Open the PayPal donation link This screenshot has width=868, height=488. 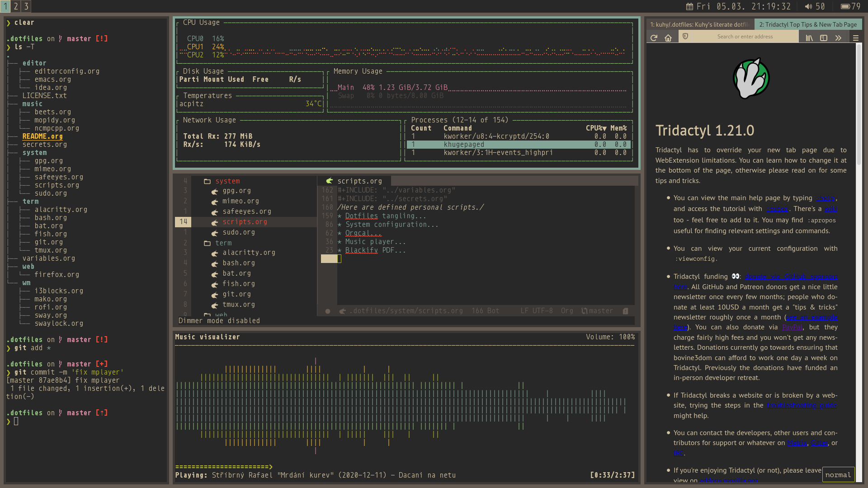click(792, 327)
